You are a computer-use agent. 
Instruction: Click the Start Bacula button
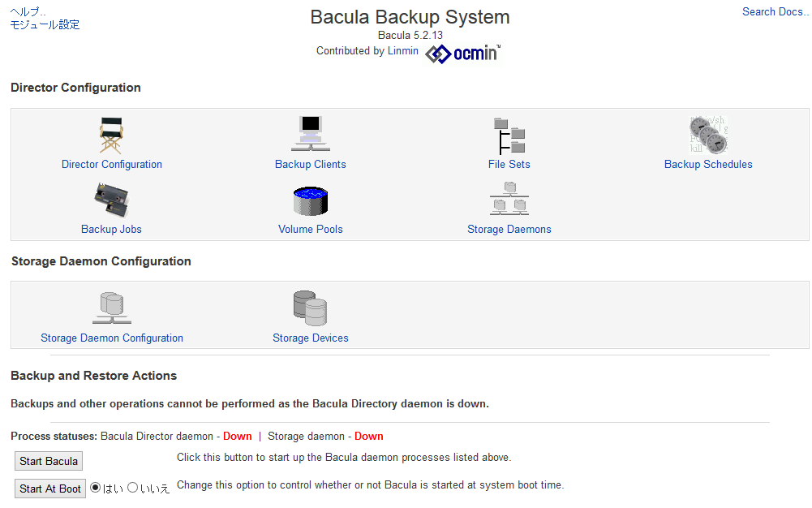coord(49,461)
